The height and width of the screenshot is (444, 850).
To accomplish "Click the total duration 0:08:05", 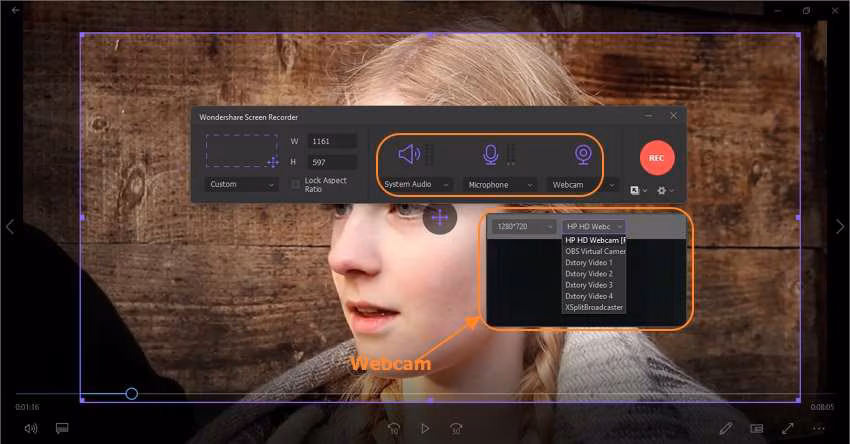I will pyautogui.click(x=822, y=407).
